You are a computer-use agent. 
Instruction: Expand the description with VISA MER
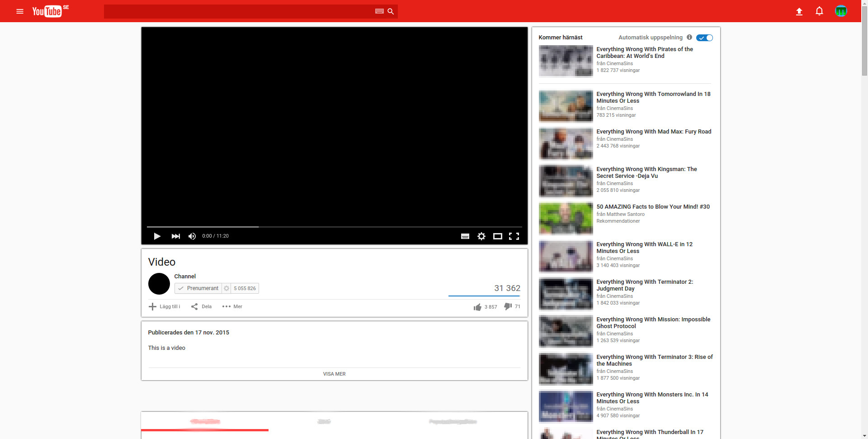pyautogui.click(x=334, y=373)
